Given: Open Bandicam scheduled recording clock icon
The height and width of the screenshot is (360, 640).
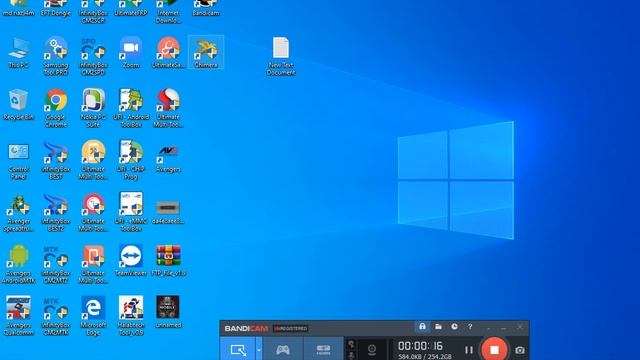Looking at the screenshot, I should coord(454,327).
